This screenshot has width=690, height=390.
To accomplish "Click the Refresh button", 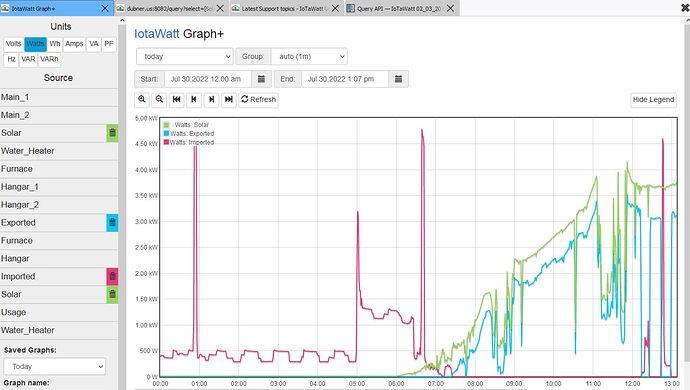I will click(x=259, y=99).
